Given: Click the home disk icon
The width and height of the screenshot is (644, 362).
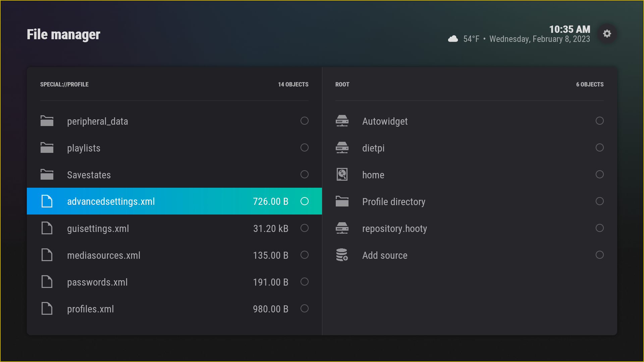Looking at the screenshot, I should coord(342,174).
